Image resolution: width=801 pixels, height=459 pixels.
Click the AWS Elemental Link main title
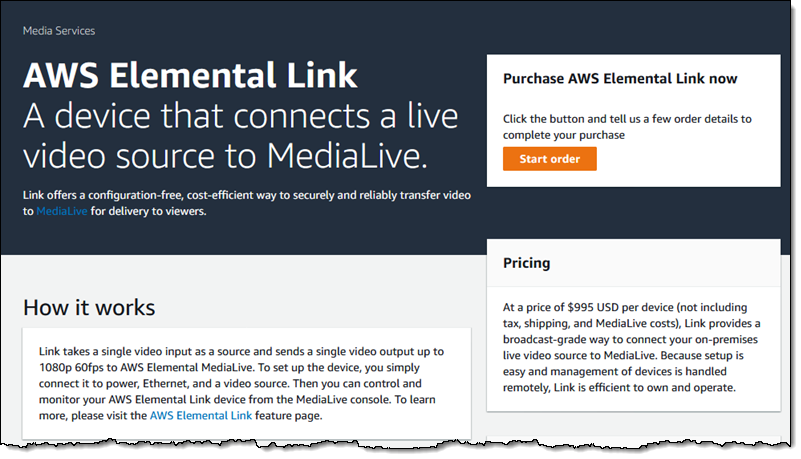190,76
